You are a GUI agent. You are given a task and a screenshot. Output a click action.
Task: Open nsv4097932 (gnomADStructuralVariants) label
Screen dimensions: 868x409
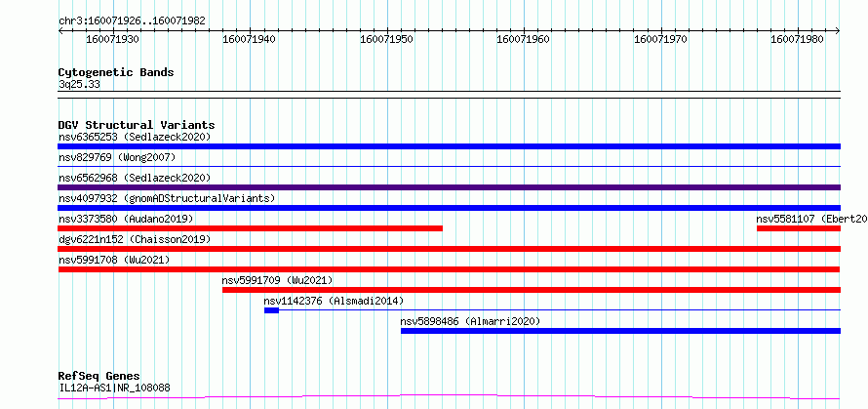[167, 198]
